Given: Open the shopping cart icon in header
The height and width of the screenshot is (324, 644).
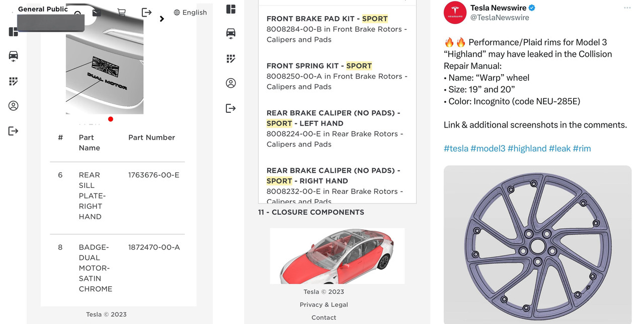Looking at the screenshot, I should tap(121, 13).
